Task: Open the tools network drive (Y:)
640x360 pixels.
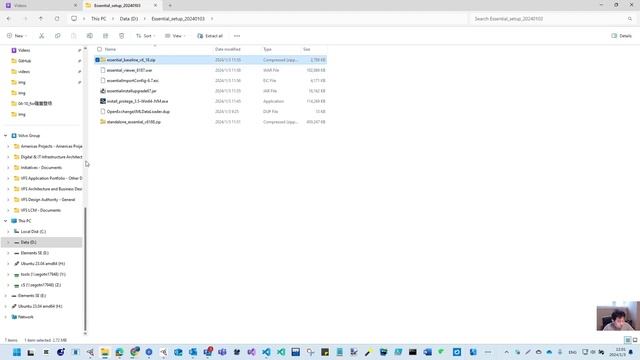Action: point(43,274)
